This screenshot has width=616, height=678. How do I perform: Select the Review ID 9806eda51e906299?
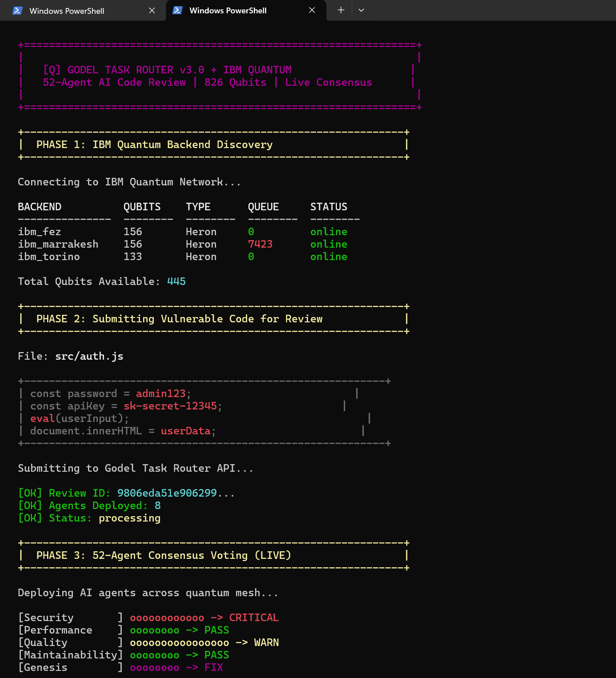167,493
